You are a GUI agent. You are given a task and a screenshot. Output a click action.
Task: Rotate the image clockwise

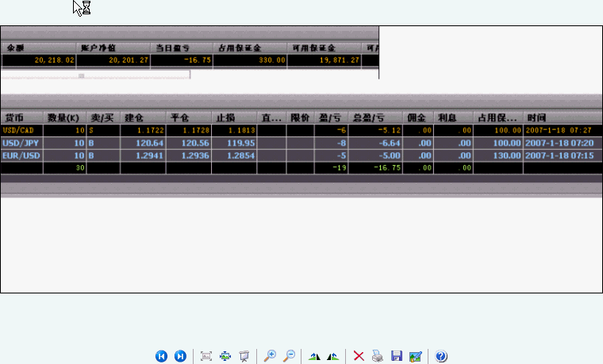(x=314, y=357)
